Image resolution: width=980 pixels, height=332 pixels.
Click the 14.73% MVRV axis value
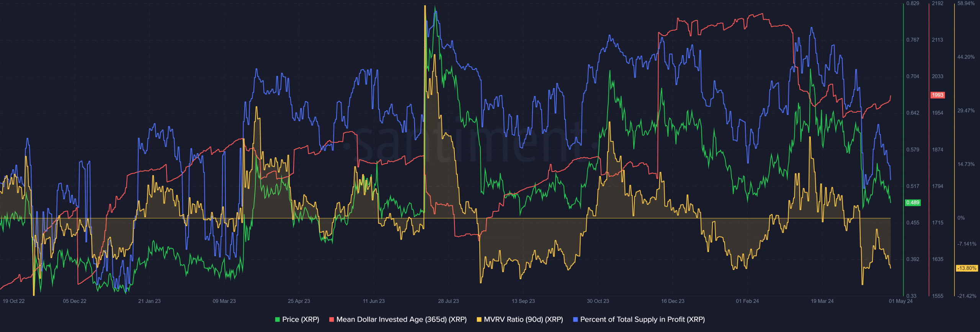coord(966,164)
